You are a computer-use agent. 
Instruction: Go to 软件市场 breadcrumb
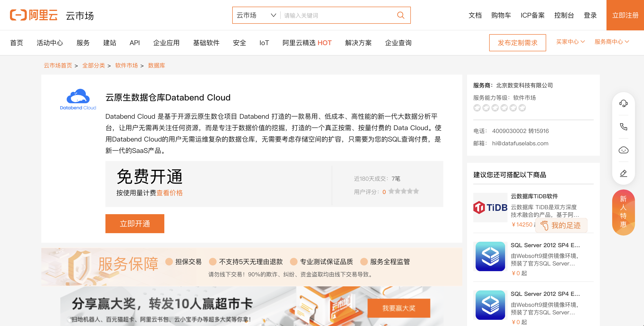[x=126, y=66]
